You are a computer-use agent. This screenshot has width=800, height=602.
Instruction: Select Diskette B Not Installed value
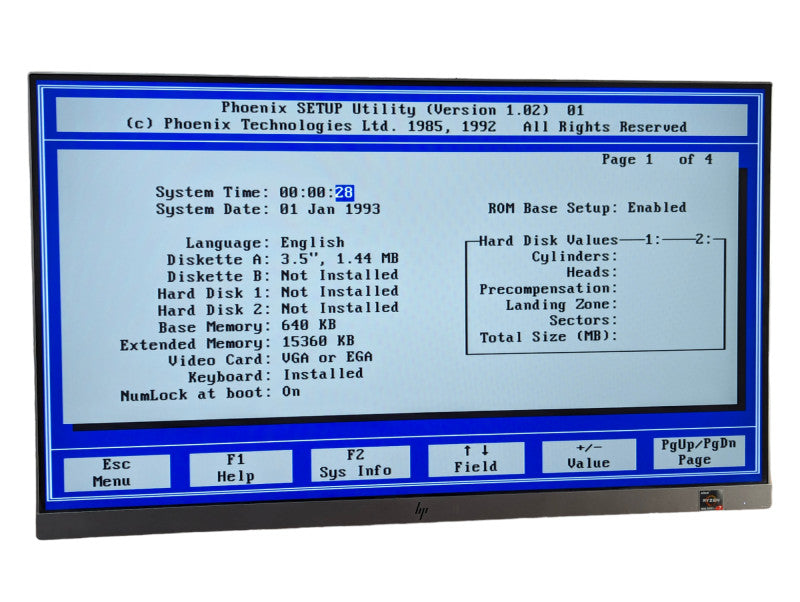pyautogui.click(x=339, y=275)
